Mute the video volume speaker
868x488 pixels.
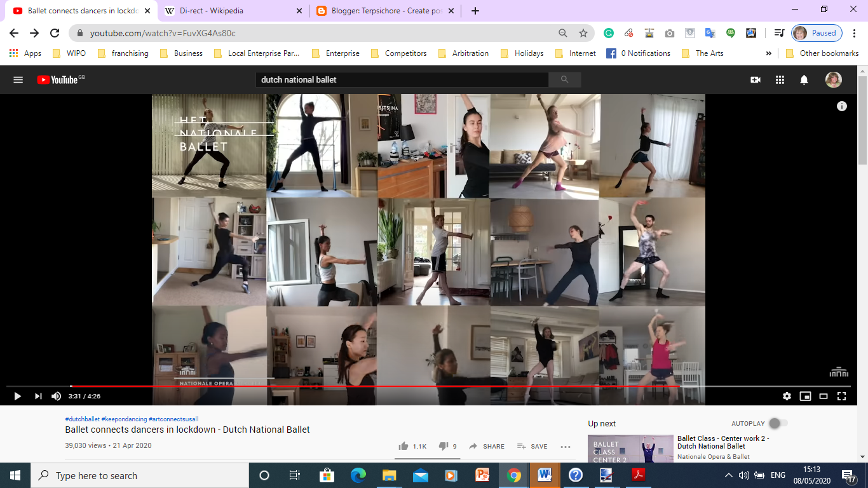click(x=56, y=396)
